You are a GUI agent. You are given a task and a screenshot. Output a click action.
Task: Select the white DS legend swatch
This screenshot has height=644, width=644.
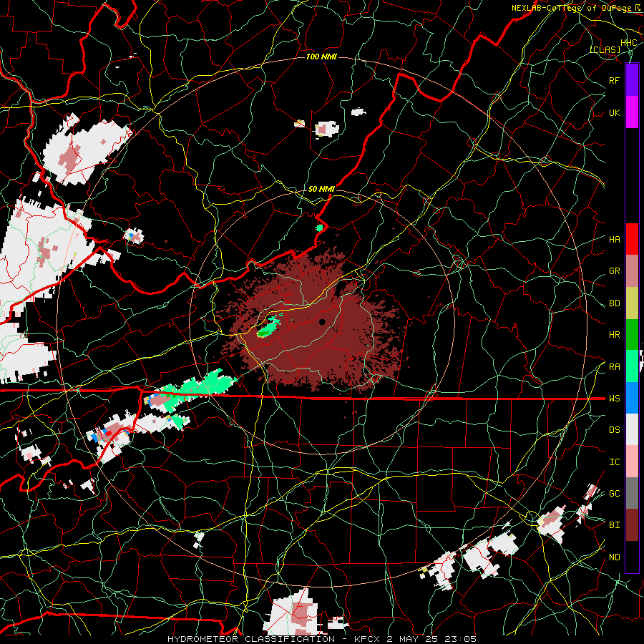coord(632,429)
